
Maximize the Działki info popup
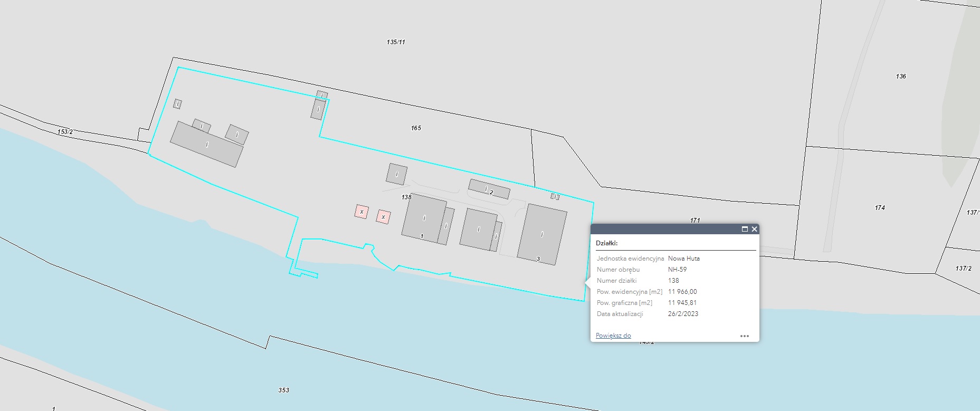[x=745, y=229]
